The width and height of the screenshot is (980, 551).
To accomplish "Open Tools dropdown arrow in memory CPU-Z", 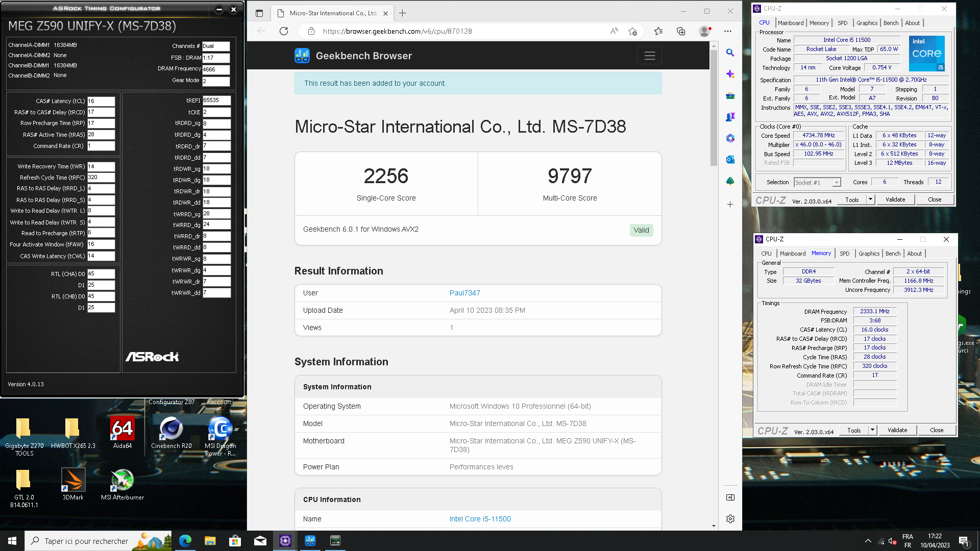I will coord(873,430).
